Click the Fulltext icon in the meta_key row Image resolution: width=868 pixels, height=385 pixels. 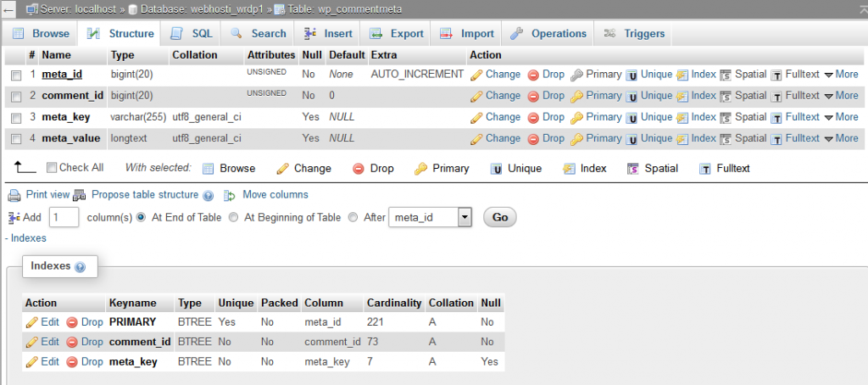tap(776, 118)
